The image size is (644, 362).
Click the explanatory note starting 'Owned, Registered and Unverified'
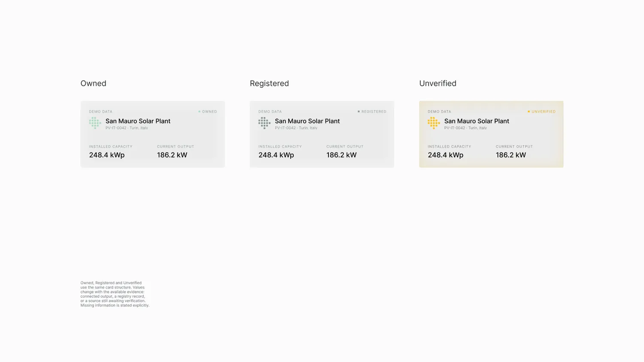tap(115, 294)
